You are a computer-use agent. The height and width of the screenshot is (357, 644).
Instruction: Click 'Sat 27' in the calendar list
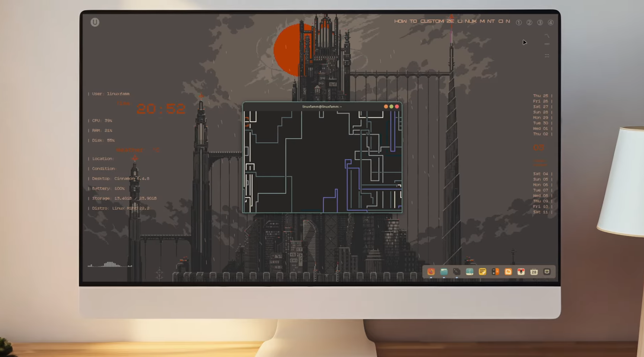pyautogui.click(x=541, y=107)
